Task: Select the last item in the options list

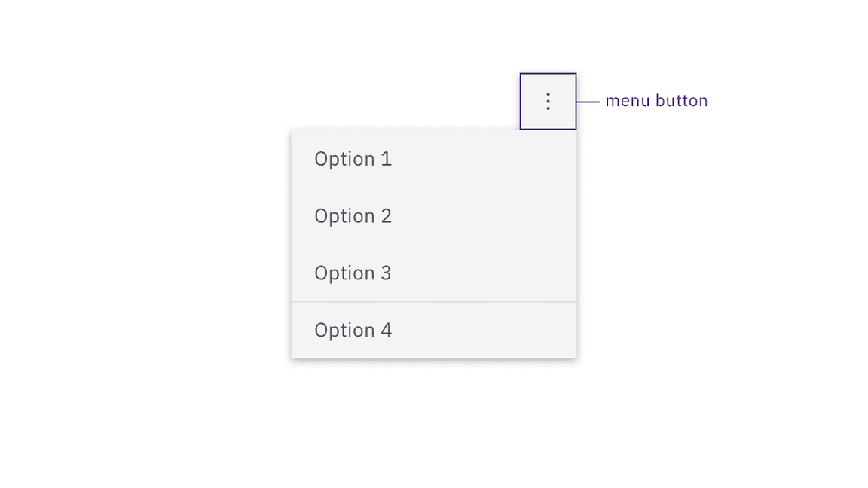Action: pyautogui.click(x=353, y=330)
